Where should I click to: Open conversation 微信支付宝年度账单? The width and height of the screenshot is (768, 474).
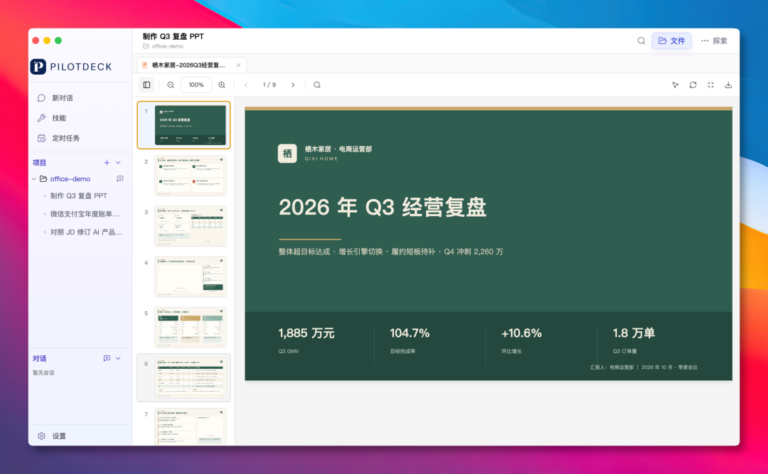pyautogui.click(x=84, y=214)
